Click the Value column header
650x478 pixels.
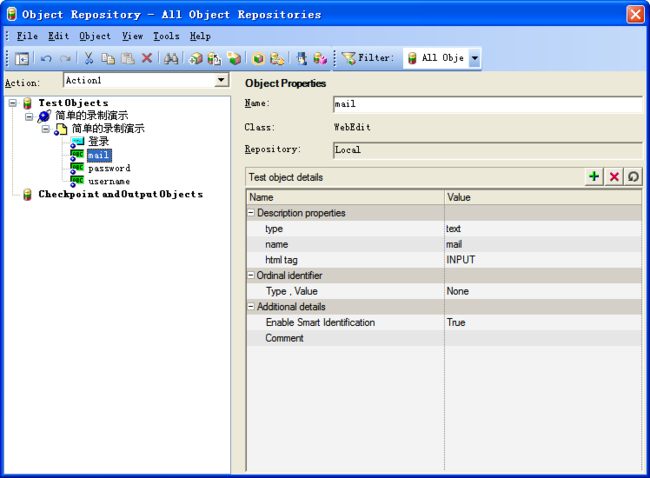pos(543,197)
